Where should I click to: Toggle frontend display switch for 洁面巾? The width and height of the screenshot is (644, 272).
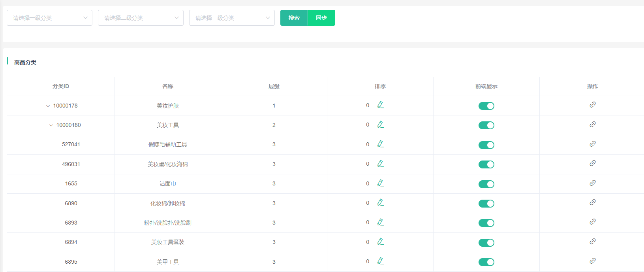pyautogui.click(x=486, y=184)
